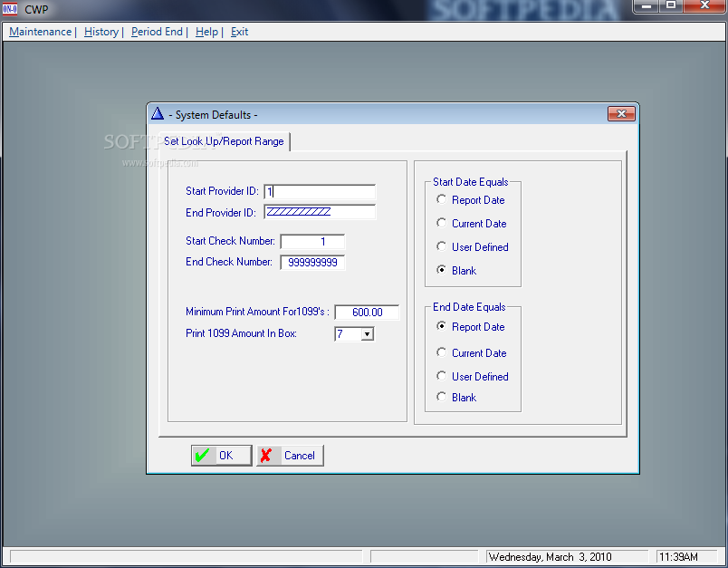
Task: Click the Start Check Number field
Action: (312, 242)
